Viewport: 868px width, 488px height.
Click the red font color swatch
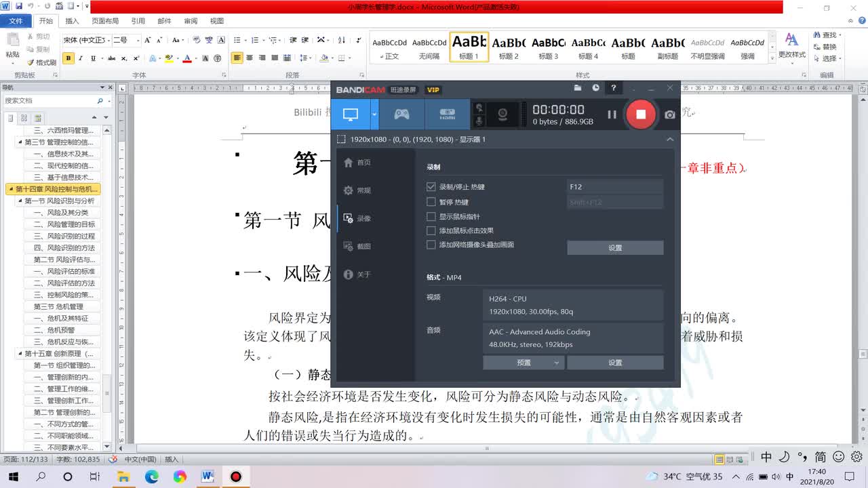(186, 59)
